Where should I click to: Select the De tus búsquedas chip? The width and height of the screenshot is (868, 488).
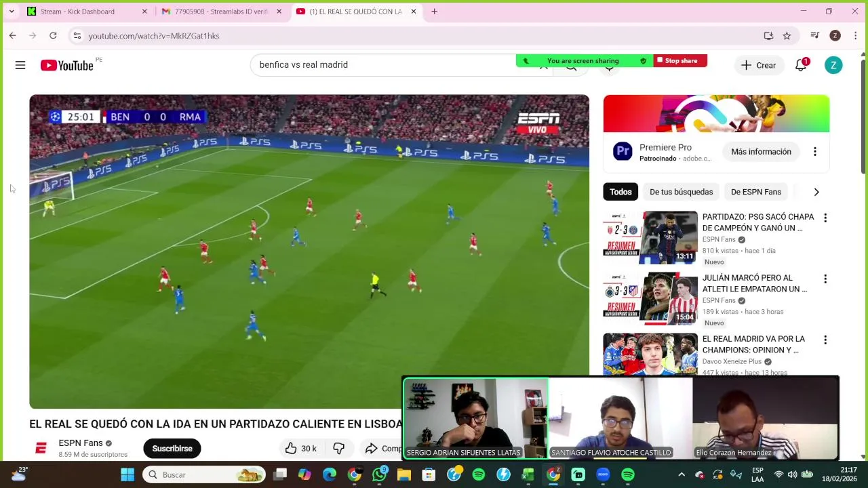pyautogui.click(x=681, y=192)
